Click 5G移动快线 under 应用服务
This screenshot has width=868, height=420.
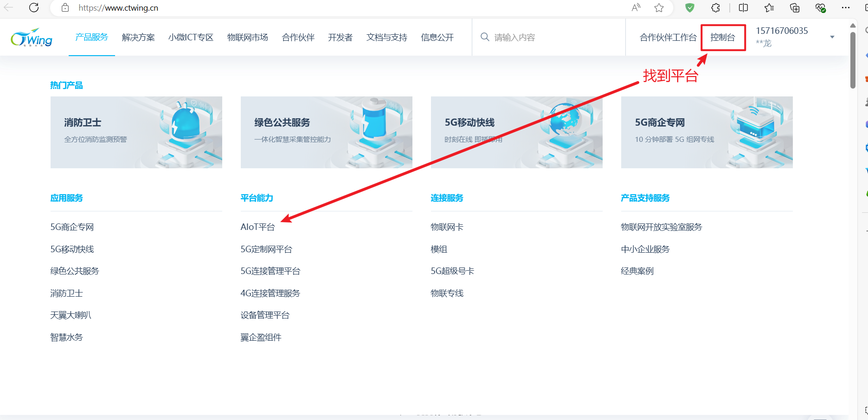pos(72,249)
